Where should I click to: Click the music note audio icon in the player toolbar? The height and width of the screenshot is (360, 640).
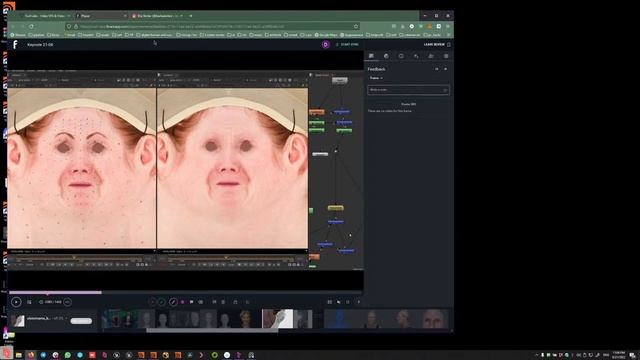[x=235, y=302]
